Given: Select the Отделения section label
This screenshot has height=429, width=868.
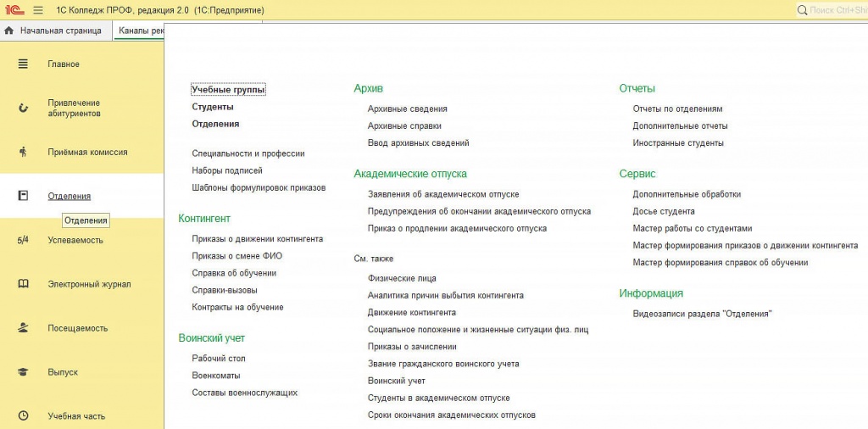Looking at the screenshot, I should click(x=70, y=196).
